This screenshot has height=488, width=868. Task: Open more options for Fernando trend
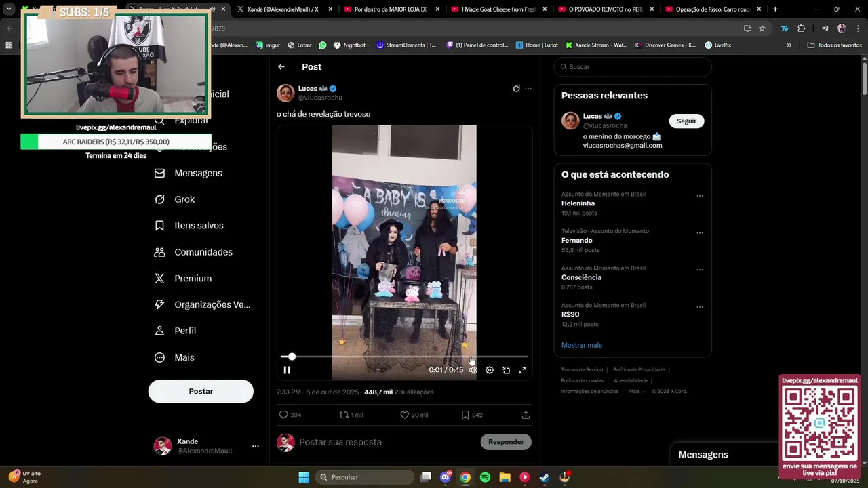[700, 233]
